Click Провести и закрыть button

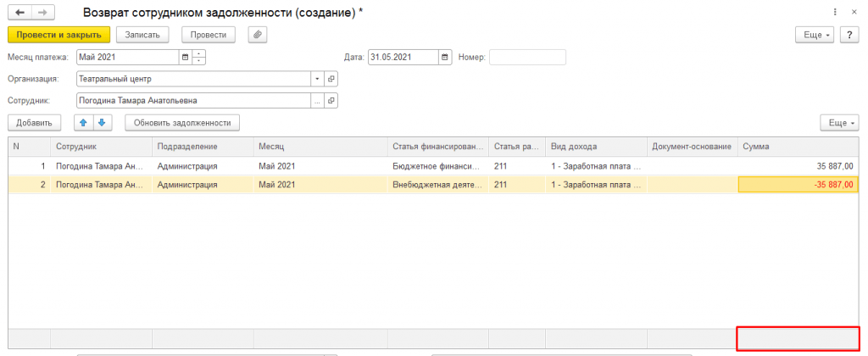tap(59, 34)
